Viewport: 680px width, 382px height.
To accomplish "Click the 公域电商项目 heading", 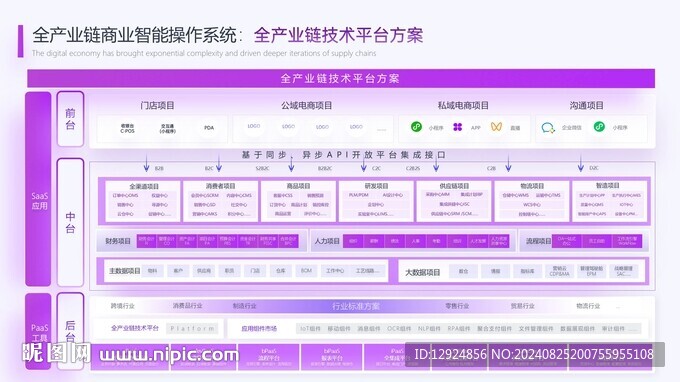I will 307,105.
